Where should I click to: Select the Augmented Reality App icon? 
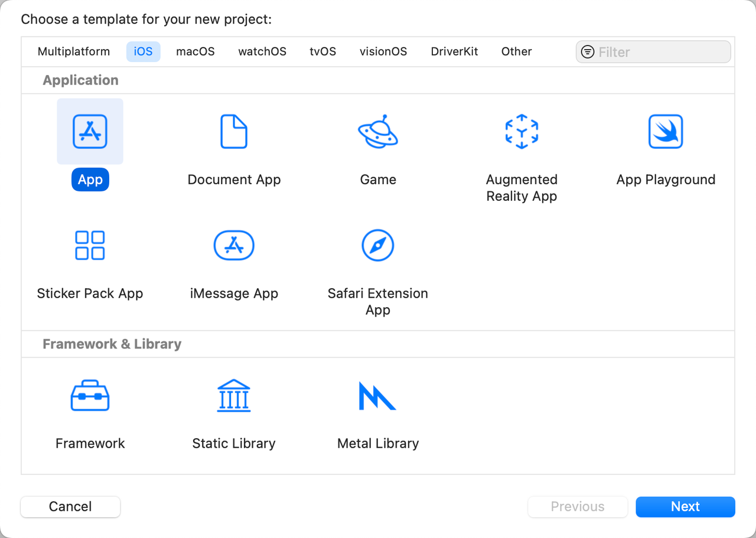tap(522, 131)
